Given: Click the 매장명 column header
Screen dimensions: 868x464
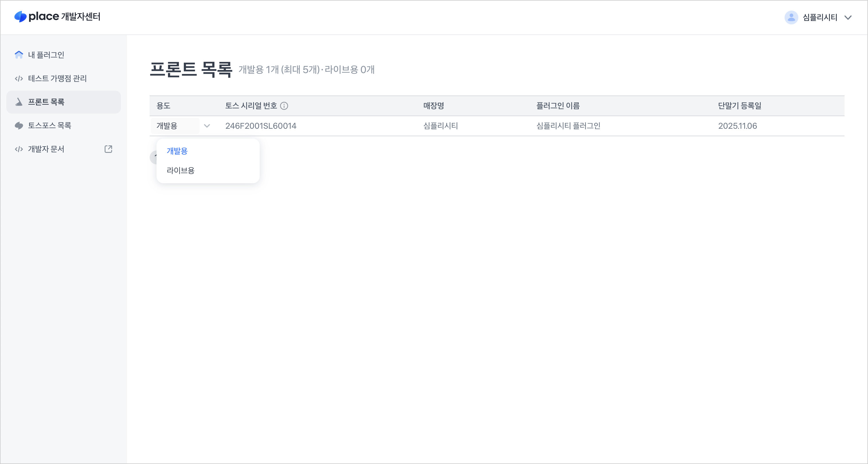Looking at the screenshot, I should (433, 106).
